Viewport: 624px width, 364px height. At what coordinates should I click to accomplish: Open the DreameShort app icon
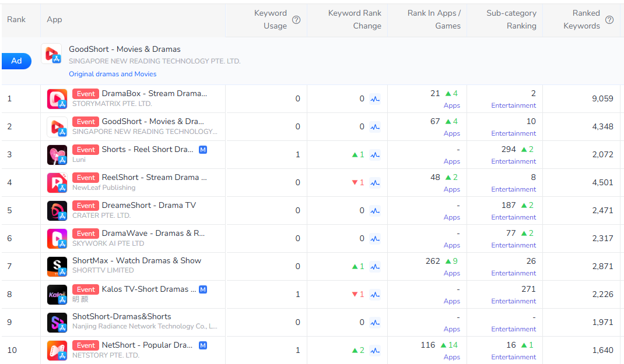coord(57,211)
